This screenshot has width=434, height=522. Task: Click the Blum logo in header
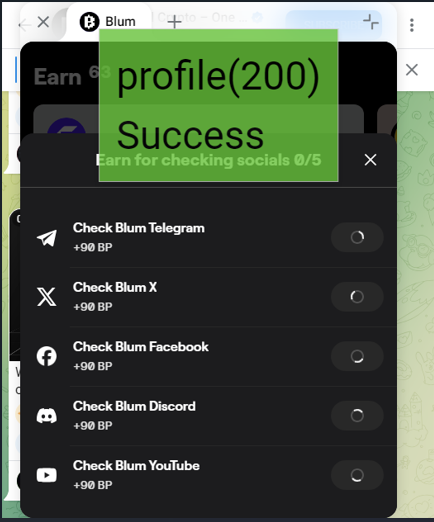(x=89, y=22)
